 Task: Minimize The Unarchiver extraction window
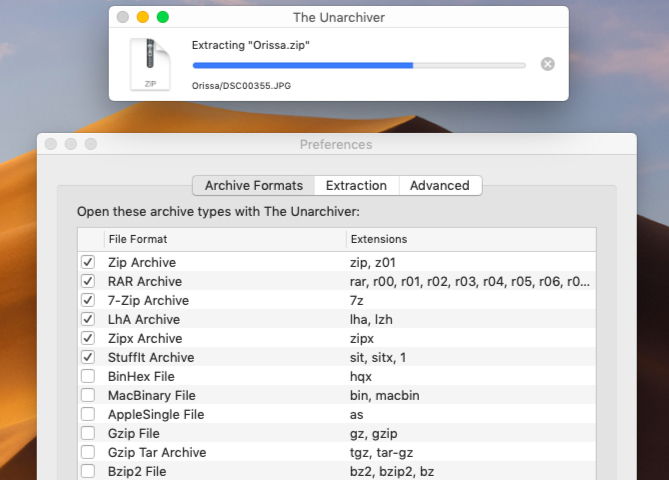coord(143,17)
